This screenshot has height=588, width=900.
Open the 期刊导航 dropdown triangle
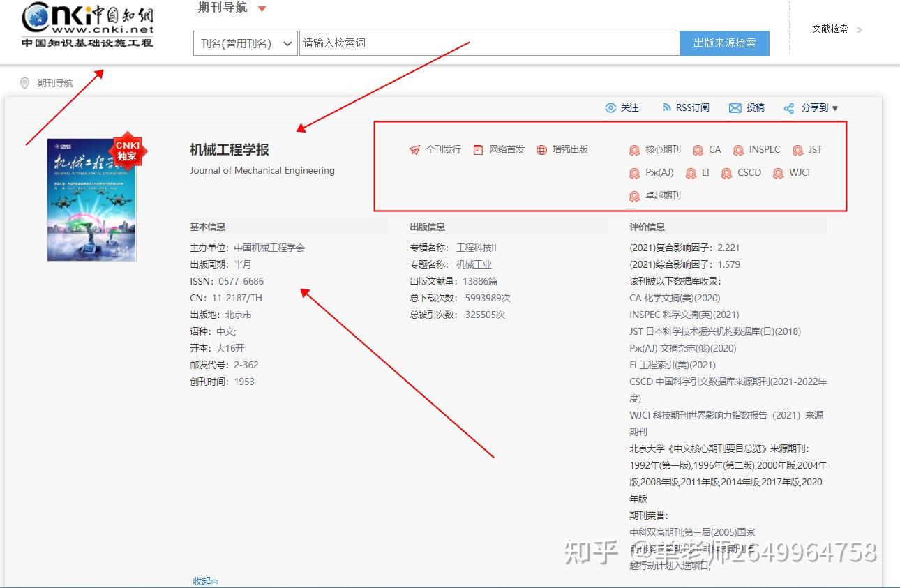pyautogui.click(x=262, y=9)
